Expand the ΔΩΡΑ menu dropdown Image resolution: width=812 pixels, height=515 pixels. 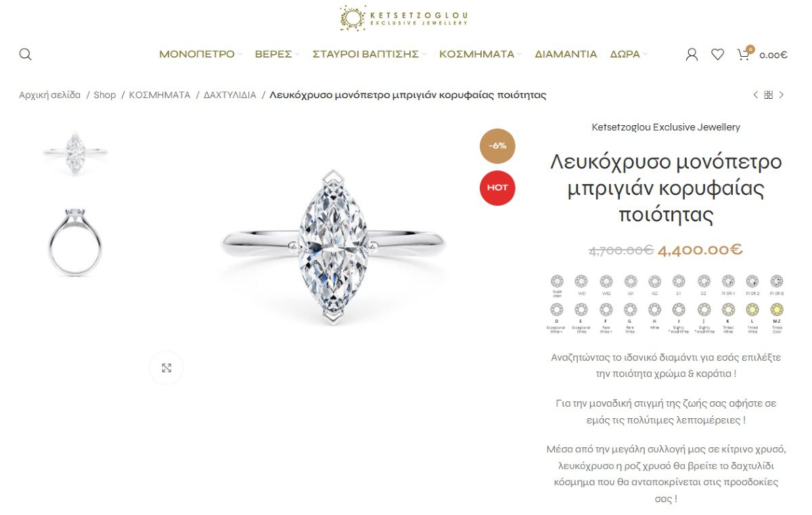(x=629, y=54)
